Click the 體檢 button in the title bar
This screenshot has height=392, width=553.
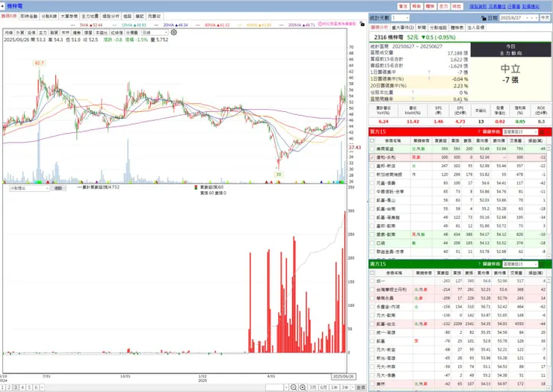click(430, 6)
